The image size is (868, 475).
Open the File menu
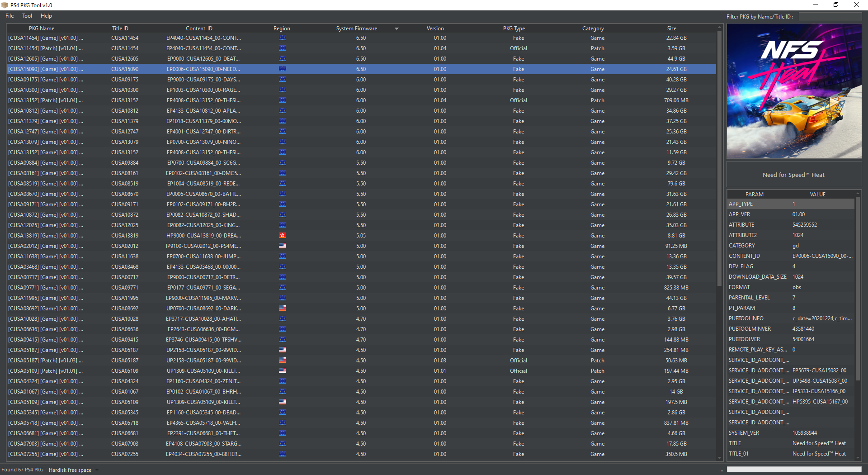9,16
